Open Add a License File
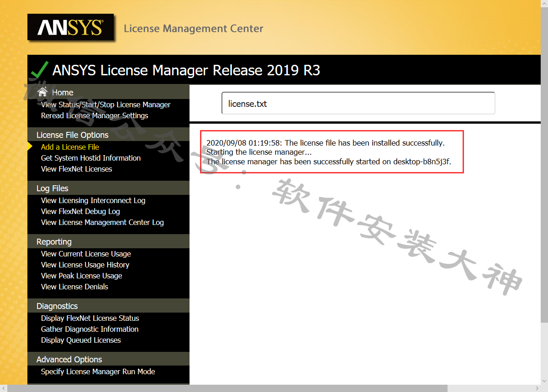 pos(70,147)
